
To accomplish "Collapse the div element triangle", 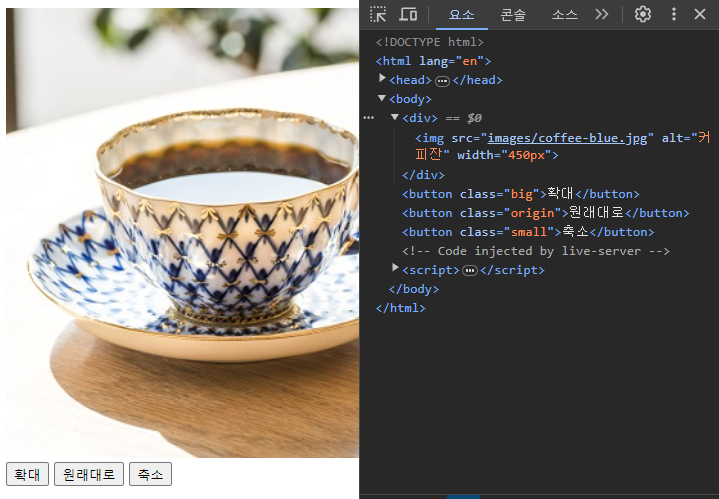I will click(395, 117).
